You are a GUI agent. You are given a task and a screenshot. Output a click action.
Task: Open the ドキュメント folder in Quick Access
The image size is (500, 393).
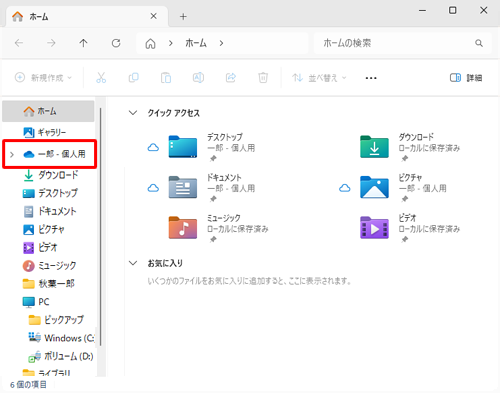pos(183,187)
